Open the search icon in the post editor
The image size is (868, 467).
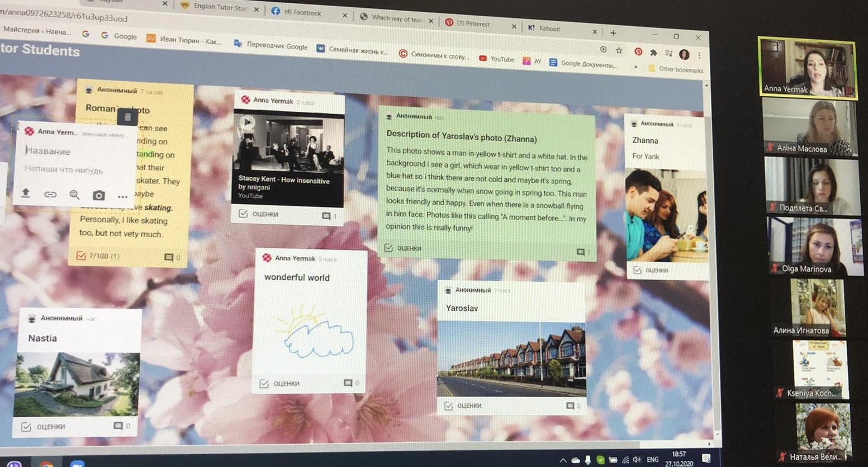point(74,195)
